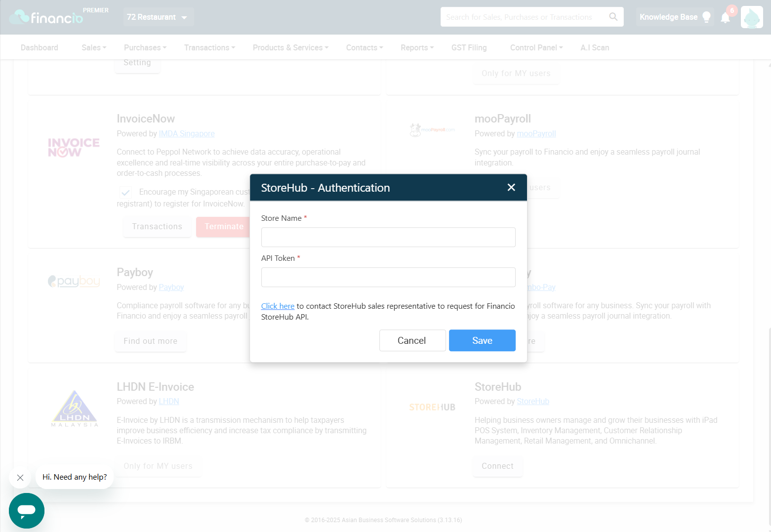Open the notifications bell
This screenshot has height=532, width=771.
[x=725, y=18]
